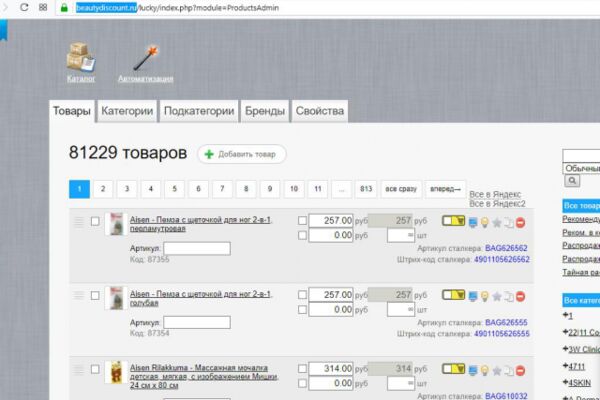This screenshot has height=400, width=600.
Task: Open the Обычный search mode dropdown
Action: pos(582,168)
